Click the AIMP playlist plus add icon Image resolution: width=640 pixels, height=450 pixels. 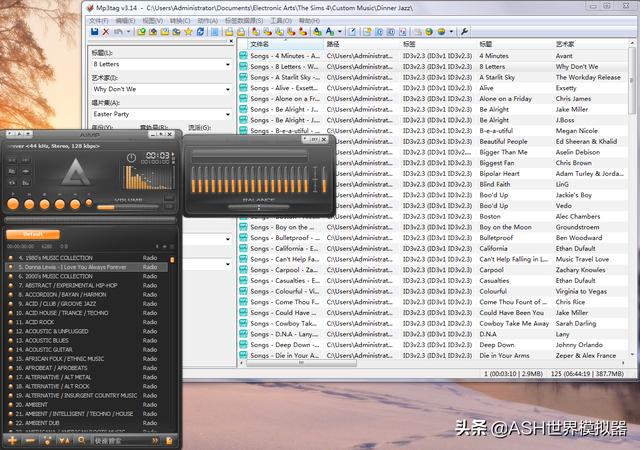(x=12, y=440)
